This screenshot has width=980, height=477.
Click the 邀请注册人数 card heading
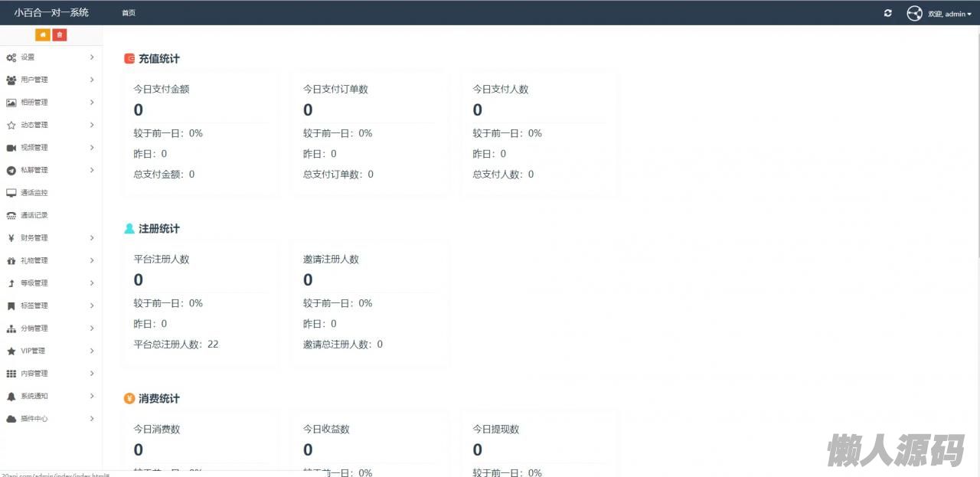click(x=331, y=259)
